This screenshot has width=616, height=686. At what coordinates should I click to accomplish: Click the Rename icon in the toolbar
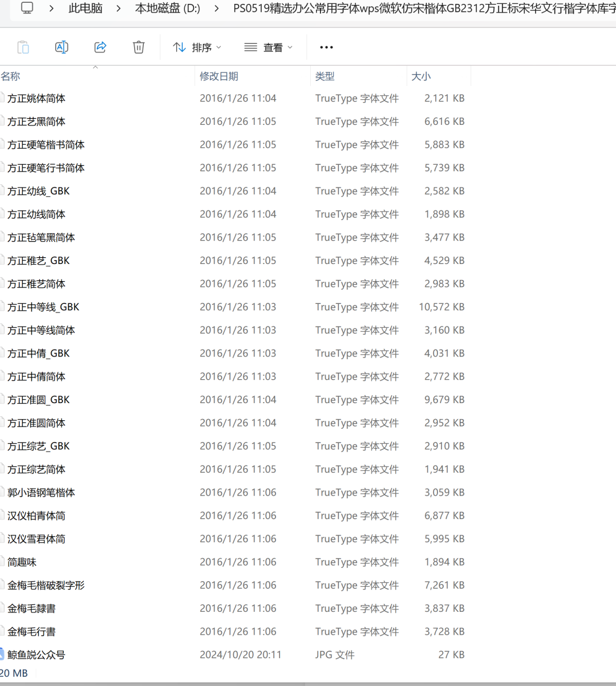(62, 47)
